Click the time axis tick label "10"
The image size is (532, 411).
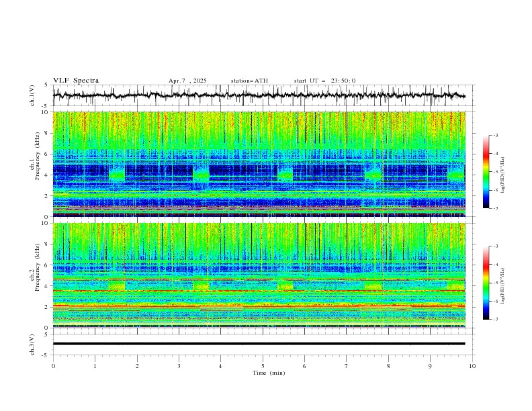click(x=472, y=366)
